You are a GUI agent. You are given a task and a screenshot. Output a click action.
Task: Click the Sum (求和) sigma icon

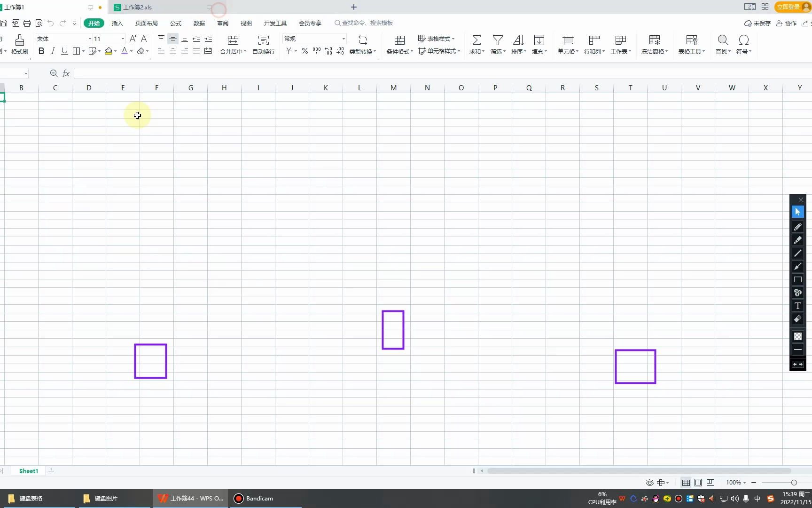click(x=476, y=40)
